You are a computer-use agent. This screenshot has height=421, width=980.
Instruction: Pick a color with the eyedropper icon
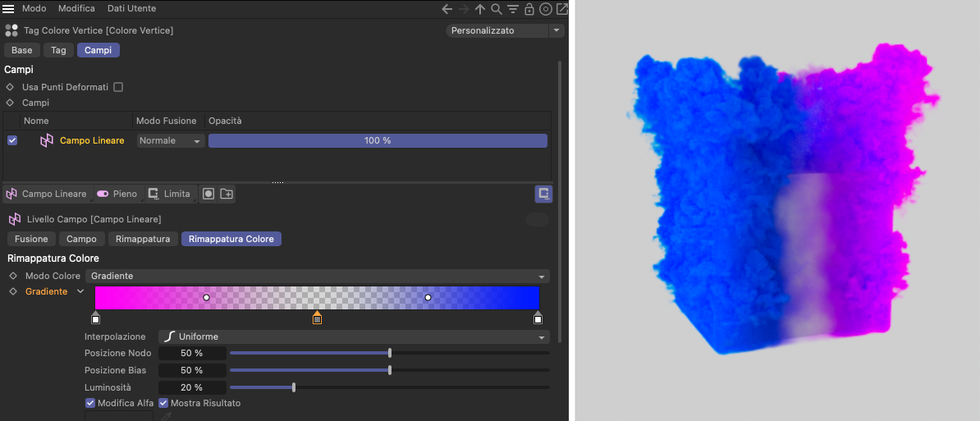click(x=167, y=416)
